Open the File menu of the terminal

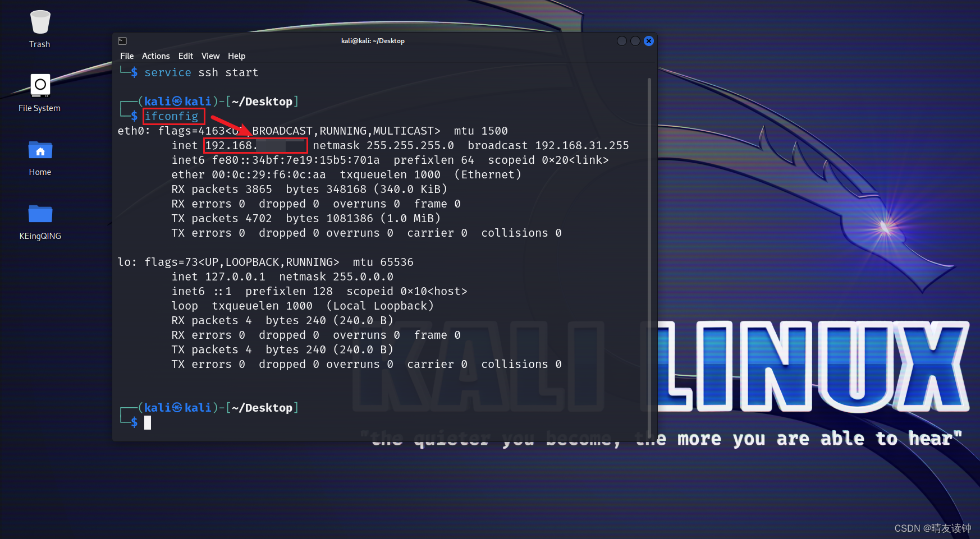tap(126, 56)
